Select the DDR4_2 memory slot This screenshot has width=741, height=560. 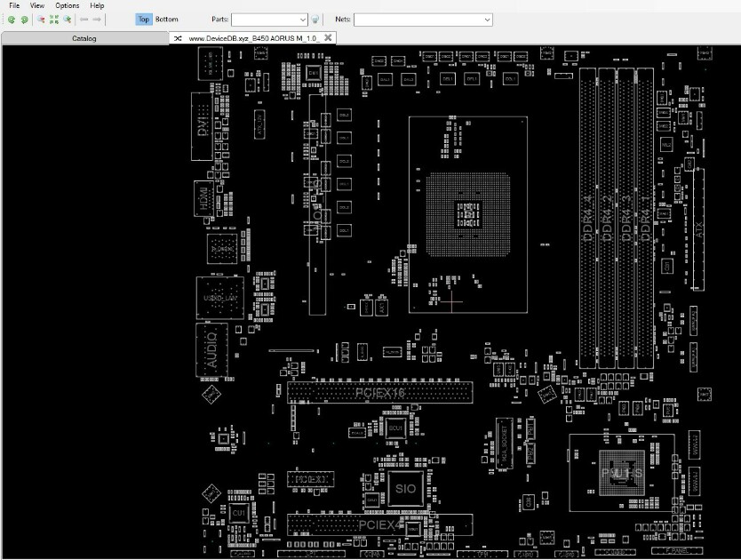click(x=607, y=218)
